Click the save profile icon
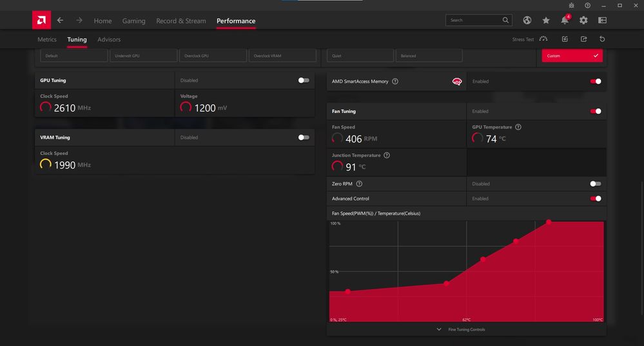Image resolution: width=644 pixels, height=346 pixels. pos(565,39)
